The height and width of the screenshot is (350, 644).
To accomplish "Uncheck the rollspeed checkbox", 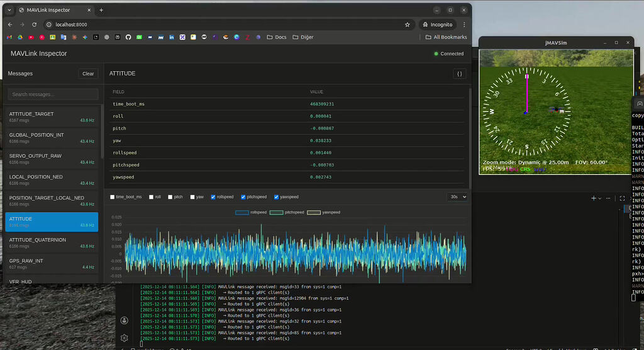I will pos(214,197).
